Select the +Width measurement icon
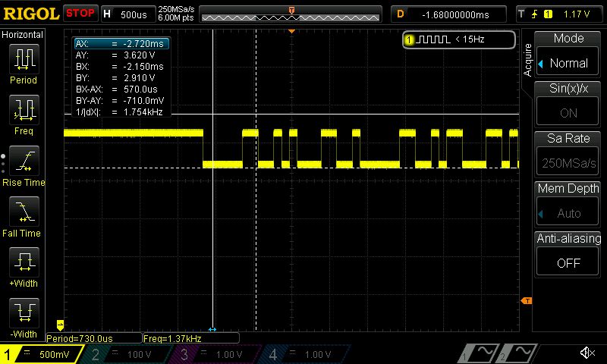Screen dimensions: 607x364 pyautogui.click(x=24, y=262)
